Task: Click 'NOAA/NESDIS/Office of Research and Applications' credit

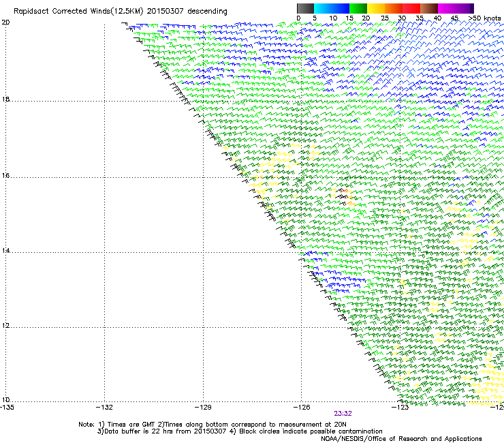Action: pyautogui.click(x=401, y=439)
